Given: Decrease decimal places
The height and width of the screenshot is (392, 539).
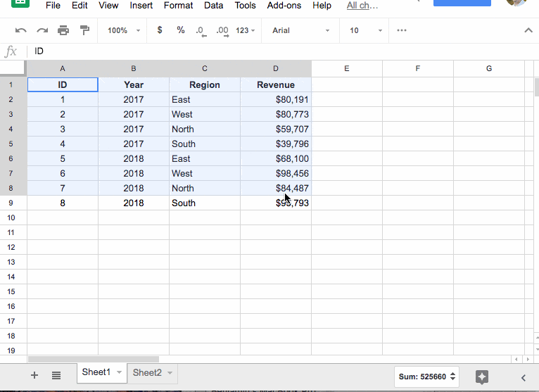Looking at the screenshot, I should point(201,30).
